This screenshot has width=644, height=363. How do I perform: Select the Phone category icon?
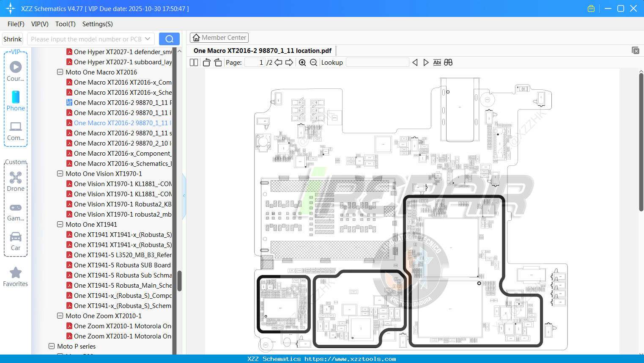coord(16,101)
